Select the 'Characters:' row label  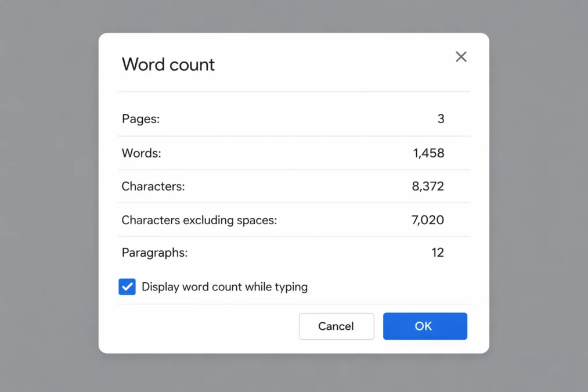[153, 186]
